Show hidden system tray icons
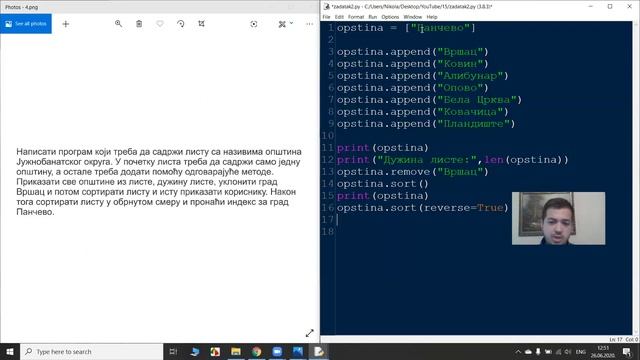640x360 pixels. pos(518,351)
